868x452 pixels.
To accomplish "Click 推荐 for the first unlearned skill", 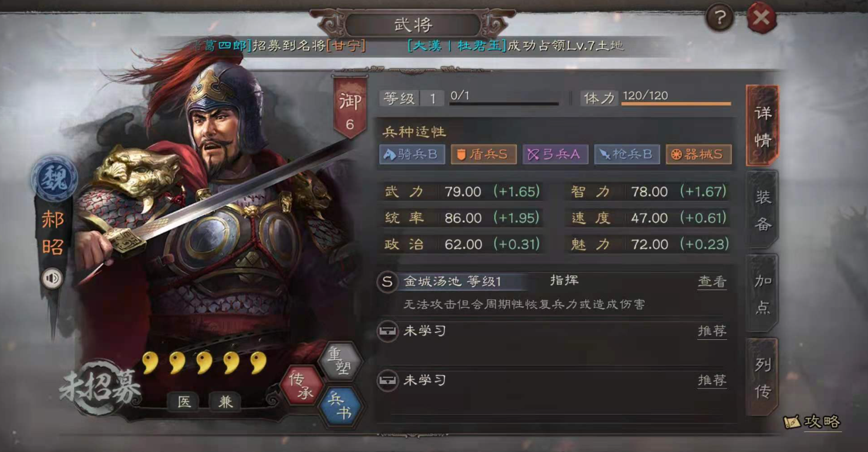I will (712, 331).
